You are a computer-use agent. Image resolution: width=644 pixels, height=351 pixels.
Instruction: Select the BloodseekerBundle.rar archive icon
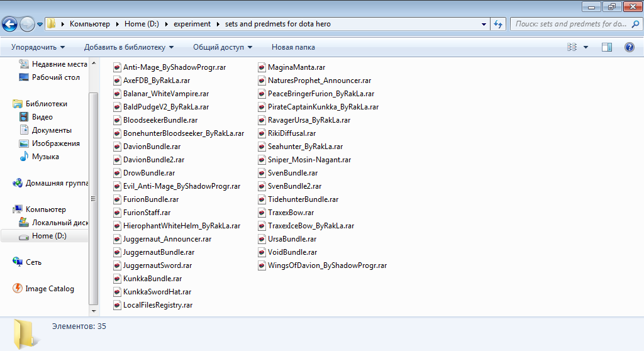pos(117,120)
